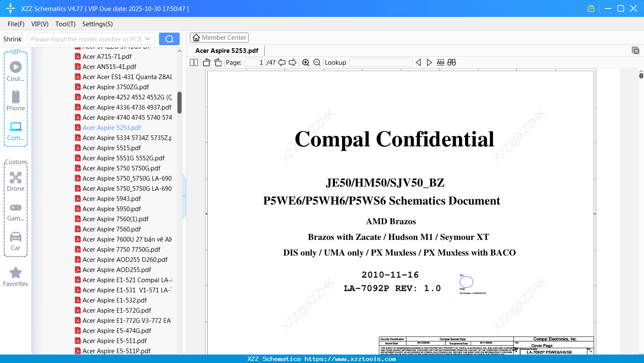The height and width of the screenshot is (363, 644).
Task: Rotate the page counterclockwise
Action: (207, 63)
